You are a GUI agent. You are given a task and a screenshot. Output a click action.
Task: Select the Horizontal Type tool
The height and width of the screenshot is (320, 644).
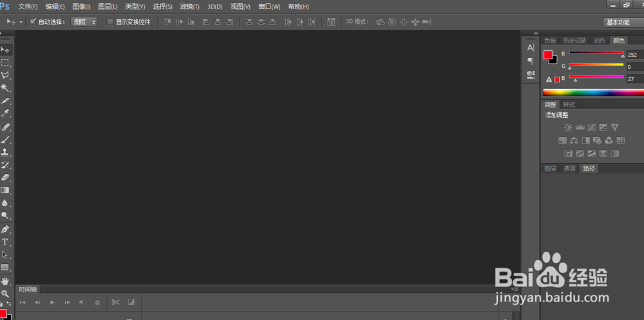(x=5, y=241)
